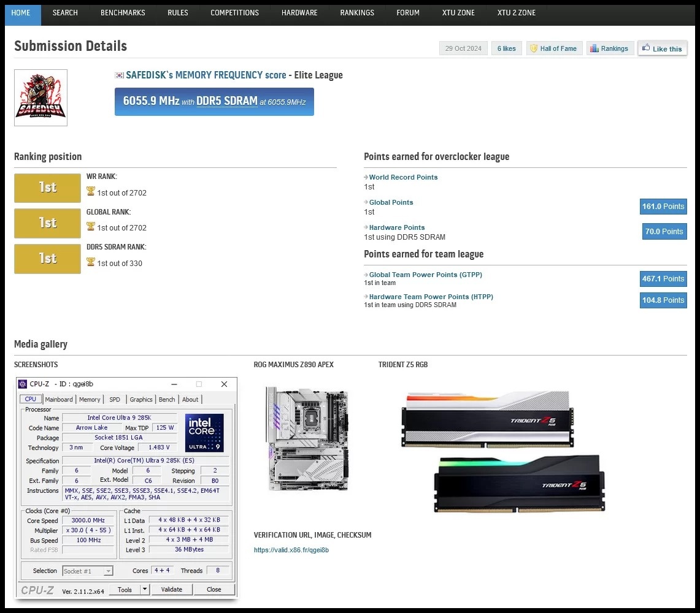Click the DDR5 SDRAM link in score banner
This screenshot has height=613, width=700.
pos(227,101)
